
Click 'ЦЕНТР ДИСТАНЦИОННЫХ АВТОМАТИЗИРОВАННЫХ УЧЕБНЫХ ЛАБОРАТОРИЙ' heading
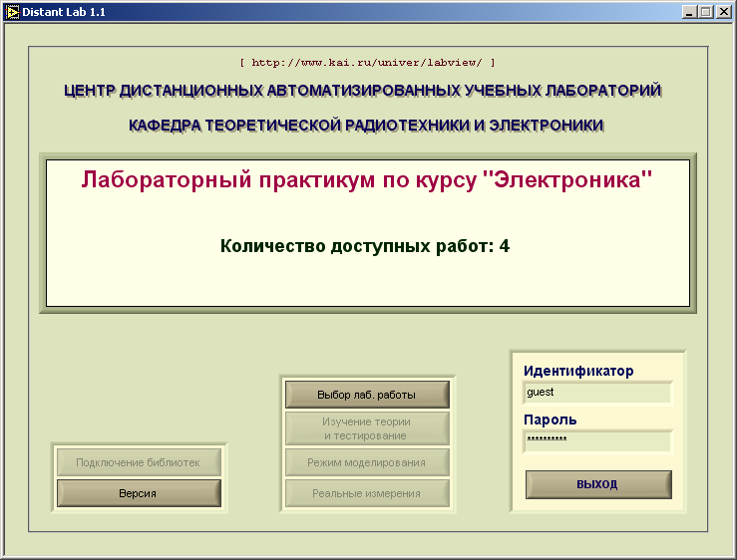(363, 91)
